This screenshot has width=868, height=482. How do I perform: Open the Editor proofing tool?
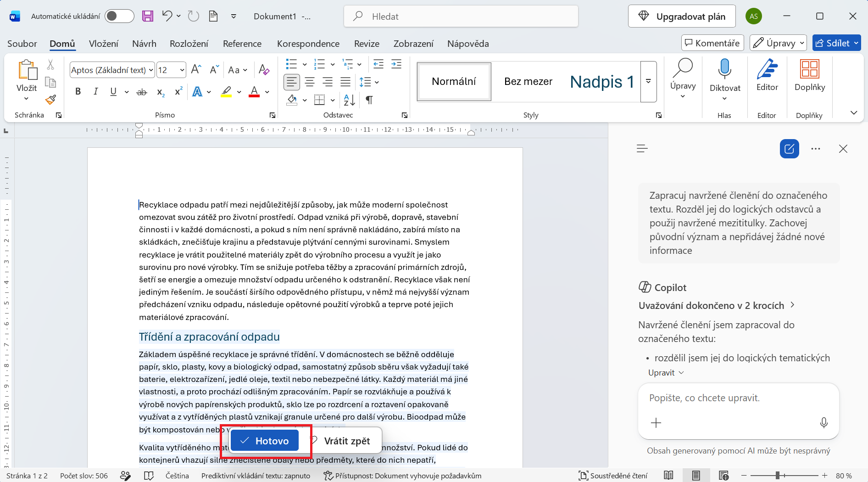(x=767, y=76)
